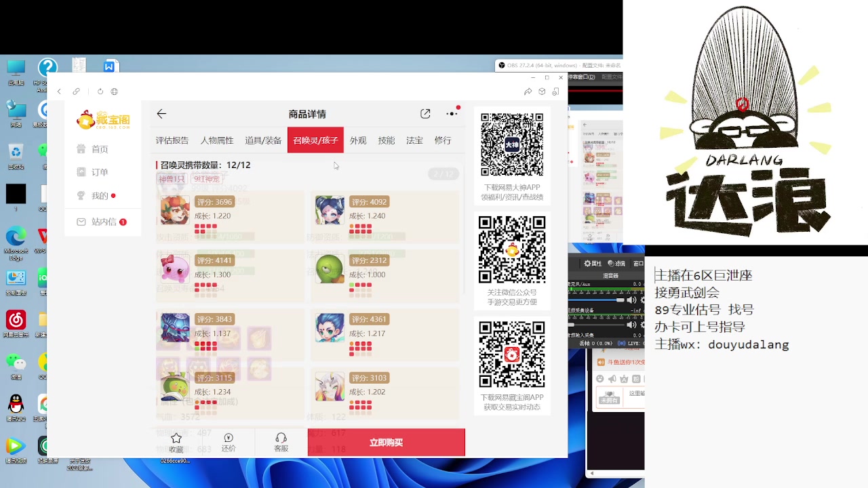Select the pet with 评分: 4361
This screenshot has height=488, width=868.
[x=384, y=334]
